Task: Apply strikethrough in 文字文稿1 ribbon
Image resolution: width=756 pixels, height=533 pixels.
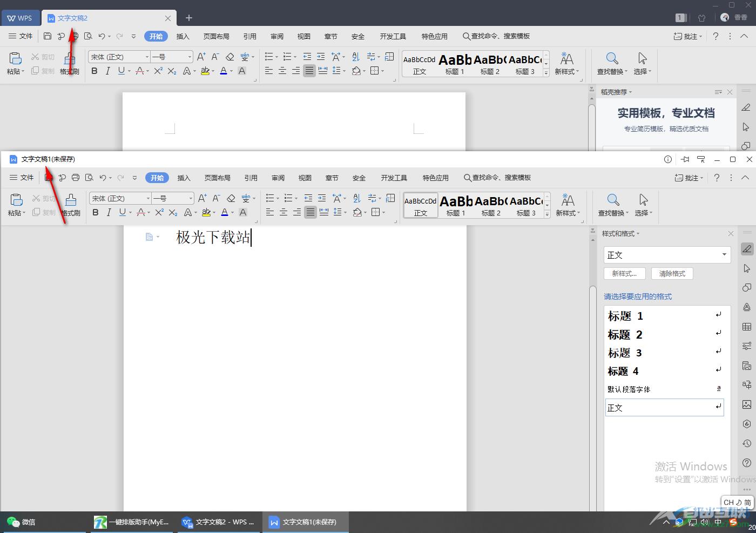Action: [x=140, y=212]
